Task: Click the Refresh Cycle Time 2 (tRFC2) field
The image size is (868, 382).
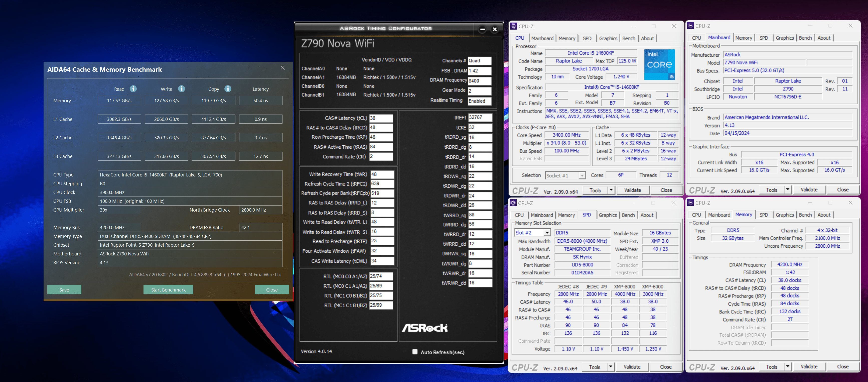Action: tap(382, 183)
